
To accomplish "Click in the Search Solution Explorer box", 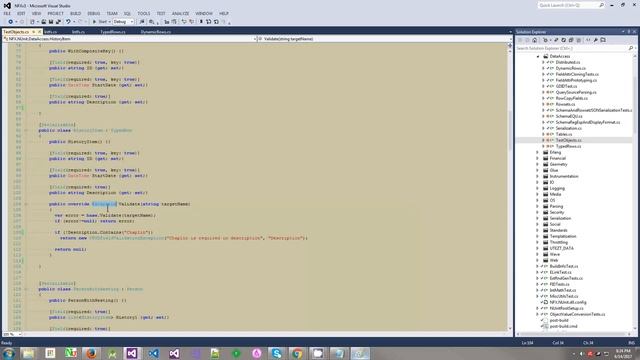I will click(x=571, y=48).
